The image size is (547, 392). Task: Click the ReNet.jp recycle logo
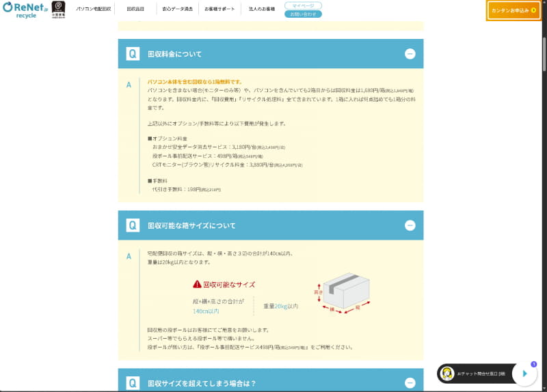point(25,10)
